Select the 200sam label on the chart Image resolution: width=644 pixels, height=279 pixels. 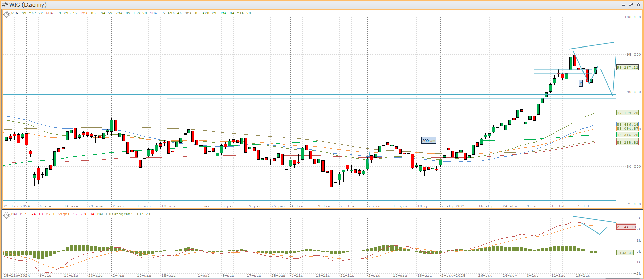429,141
